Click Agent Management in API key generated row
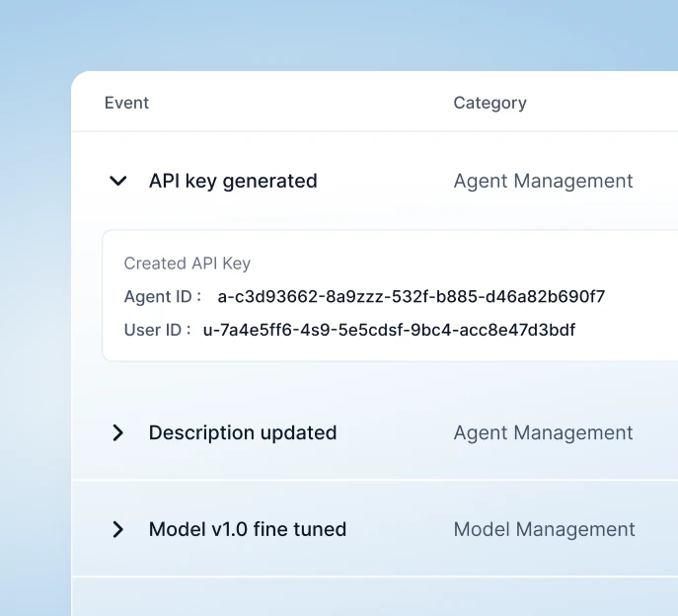This screenshot has width=678, height=616. [x=543, y=181]
